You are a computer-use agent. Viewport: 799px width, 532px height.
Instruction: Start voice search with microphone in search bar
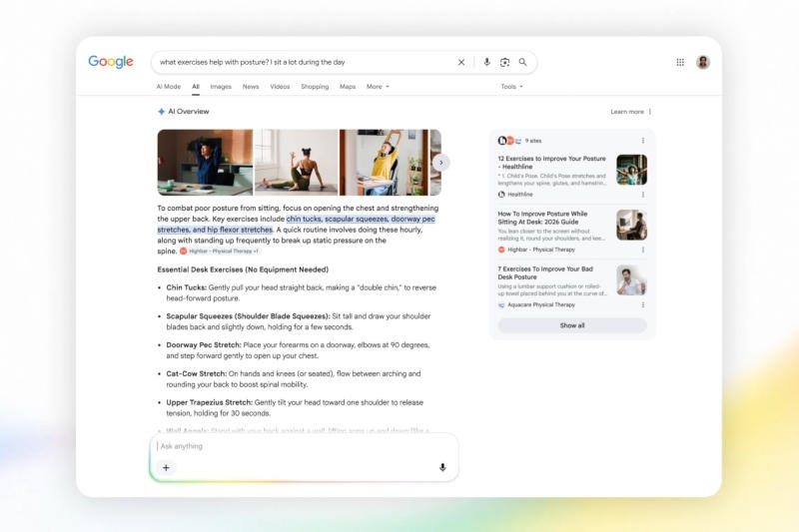tap(486, 62)
